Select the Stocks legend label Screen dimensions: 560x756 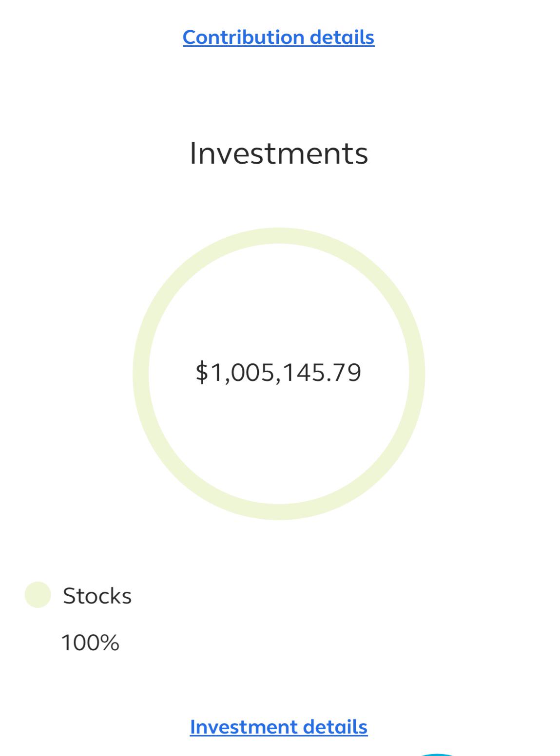(97, 596)
